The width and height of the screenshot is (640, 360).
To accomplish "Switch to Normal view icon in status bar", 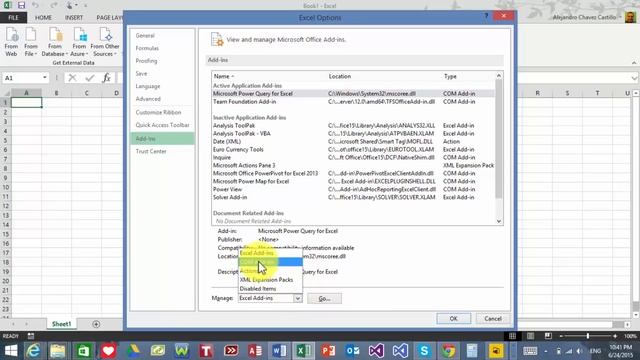I will point(512,336).
